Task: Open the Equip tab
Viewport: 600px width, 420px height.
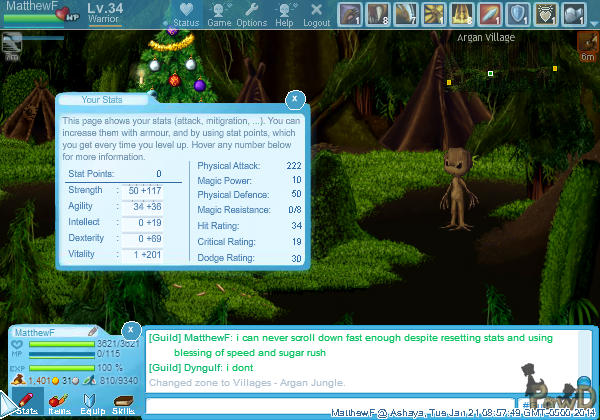Action: (x=91, y=403)
